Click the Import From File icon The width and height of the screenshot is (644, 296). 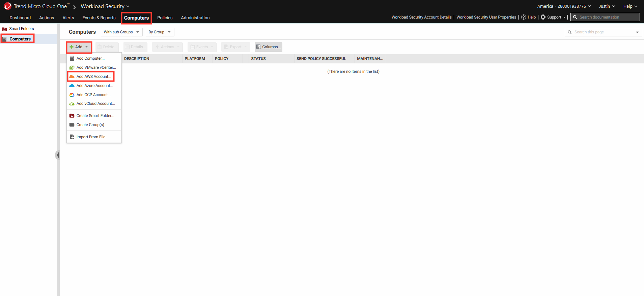tap(72, 137)
